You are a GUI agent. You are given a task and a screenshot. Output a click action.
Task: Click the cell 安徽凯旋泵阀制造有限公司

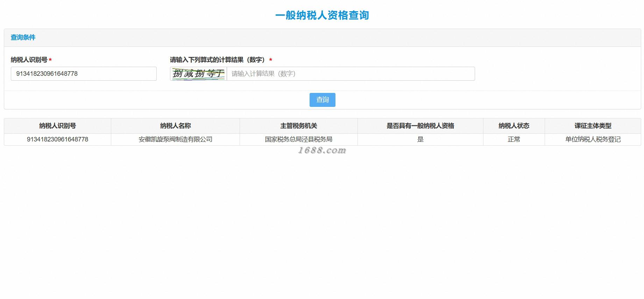tap(175, 139)
